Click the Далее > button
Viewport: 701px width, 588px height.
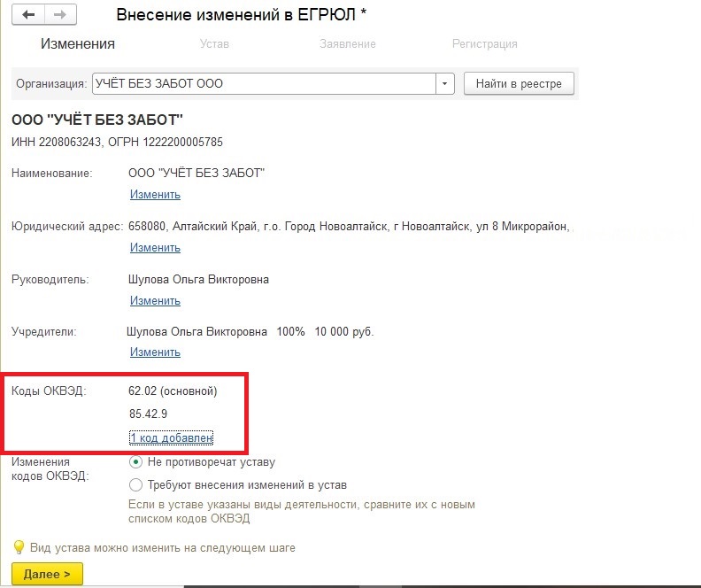(47, 574)
